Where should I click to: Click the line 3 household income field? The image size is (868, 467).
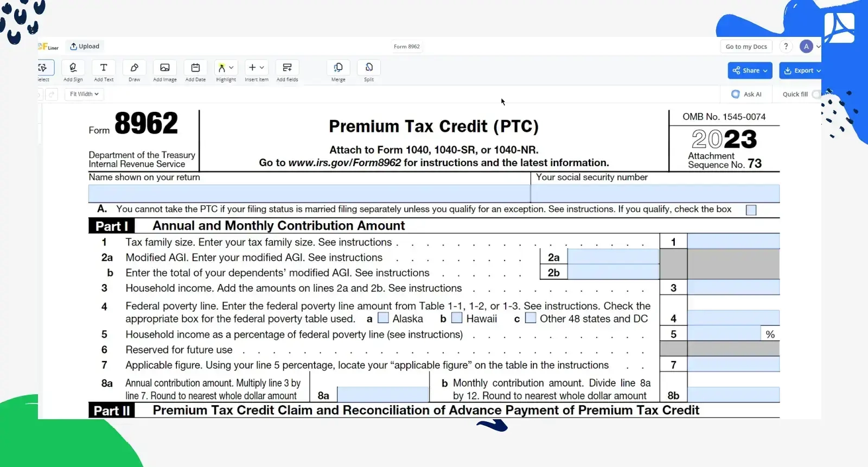click(x=733, y=288)
